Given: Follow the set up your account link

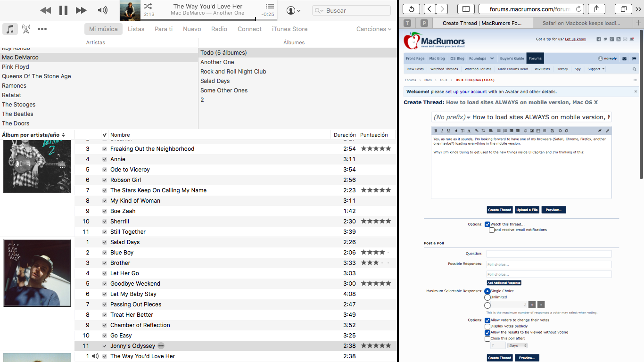Looking at the screenshot, I should 466,92.
